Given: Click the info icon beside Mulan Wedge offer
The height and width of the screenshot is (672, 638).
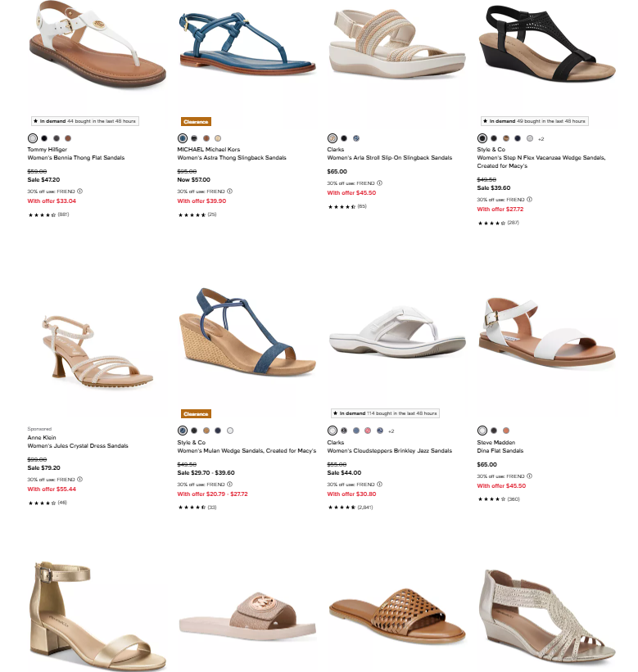Looking at the screenshot, I should point(230,485).
